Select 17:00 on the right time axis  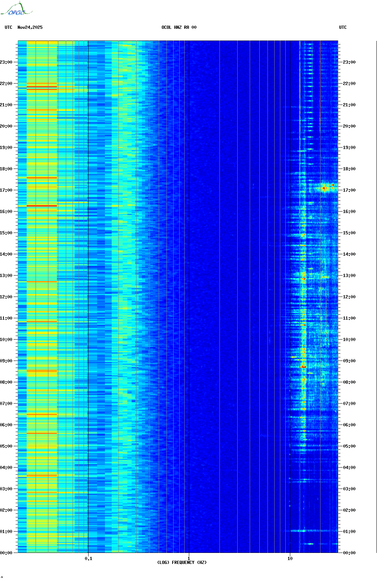(x=349, y=190)
